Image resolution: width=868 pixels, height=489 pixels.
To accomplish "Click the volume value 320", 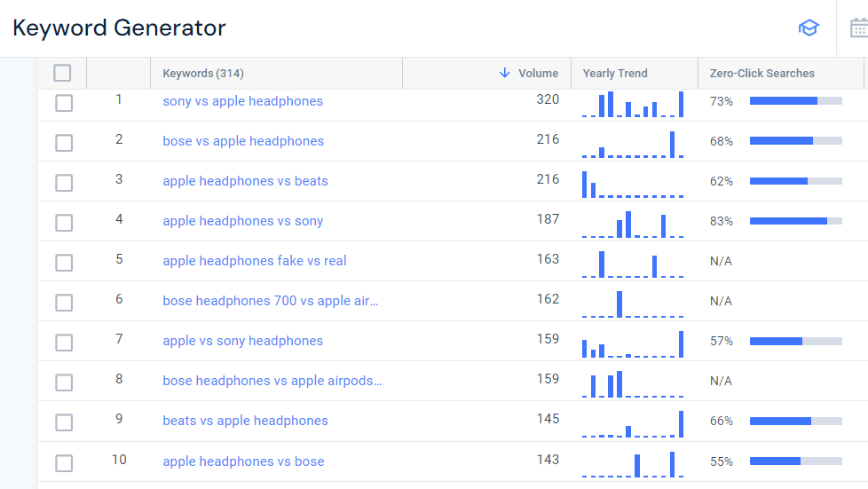I will [548, 99].
